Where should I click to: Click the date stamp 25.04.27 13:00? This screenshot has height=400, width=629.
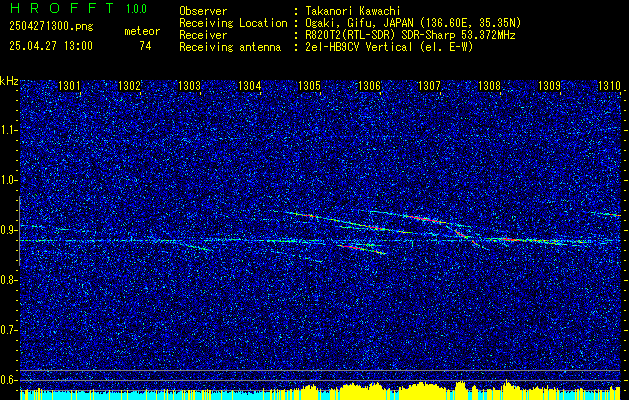pos(51,46)
